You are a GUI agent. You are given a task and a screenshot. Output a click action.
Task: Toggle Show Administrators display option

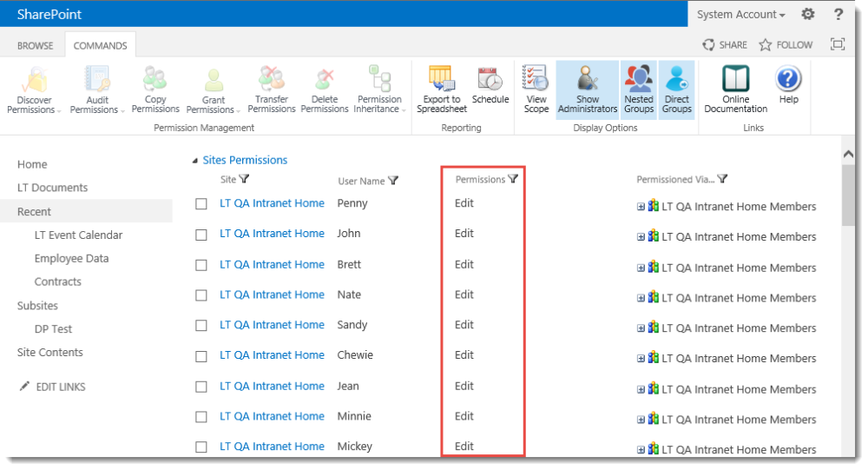click(588, 89)
